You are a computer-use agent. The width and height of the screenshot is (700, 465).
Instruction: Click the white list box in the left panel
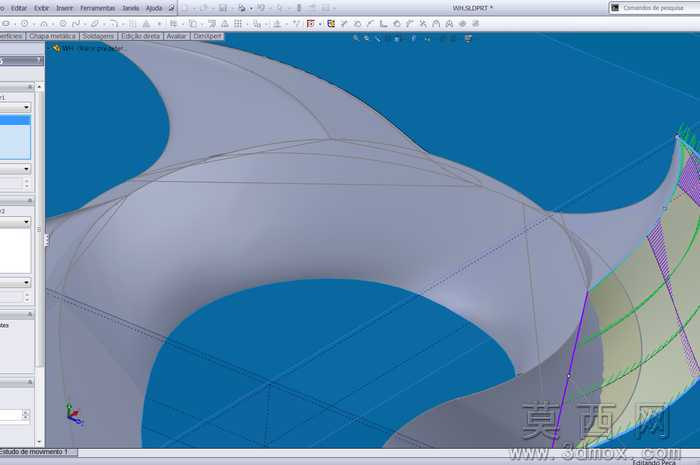(x=15, y=251)
